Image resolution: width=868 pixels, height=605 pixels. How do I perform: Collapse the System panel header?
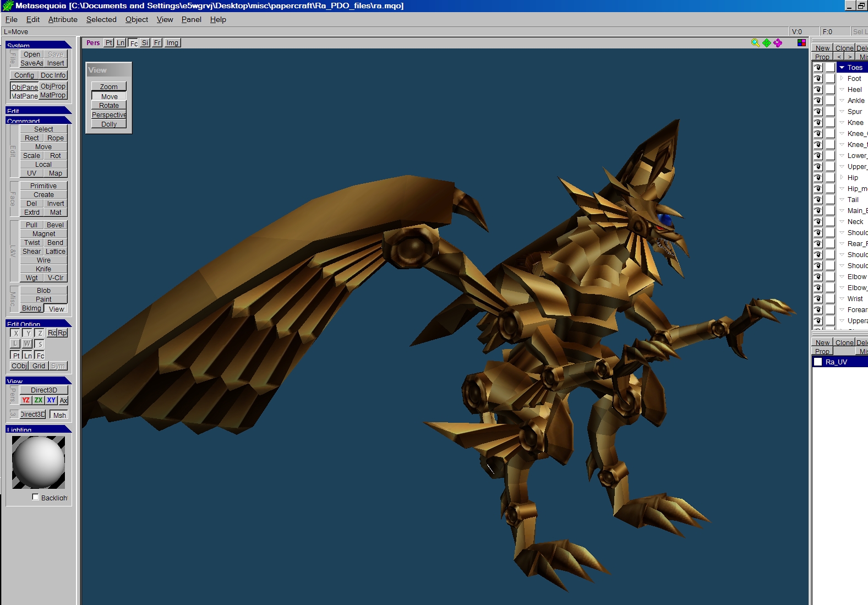point(39,45)
